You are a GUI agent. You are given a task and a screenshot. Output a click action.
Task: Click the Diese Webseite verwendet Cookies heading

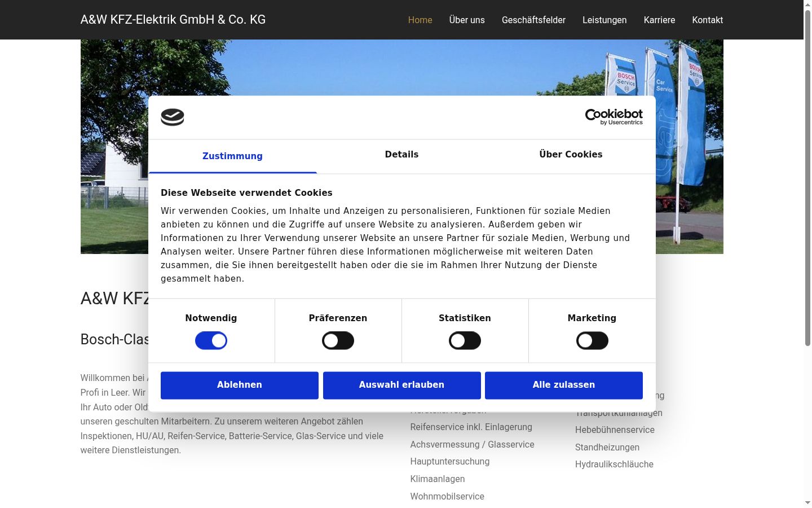point(246,193)
